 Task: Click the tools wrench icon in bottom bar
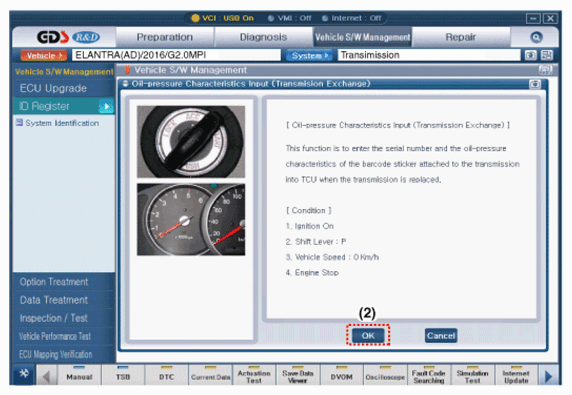coord(24,374)
